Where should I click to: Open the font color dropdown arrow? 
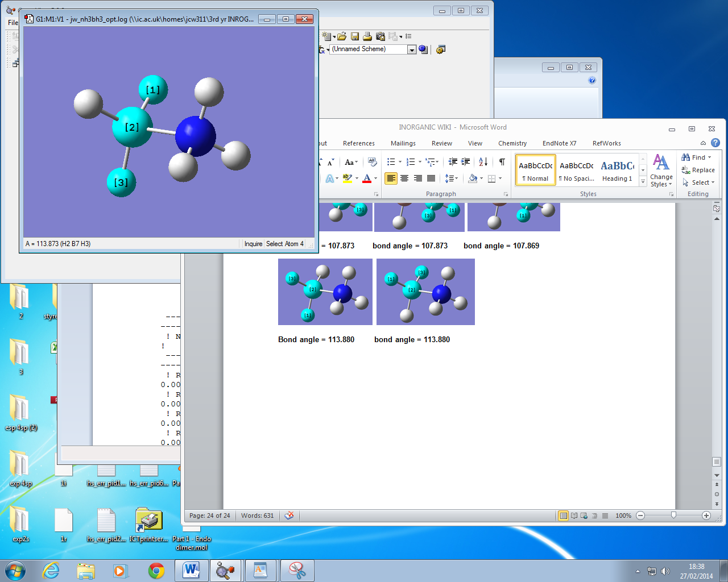375,178
